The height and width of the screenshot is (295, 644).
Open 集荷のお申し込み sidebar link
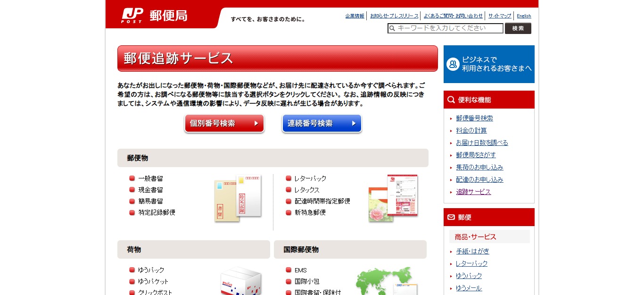479,167
